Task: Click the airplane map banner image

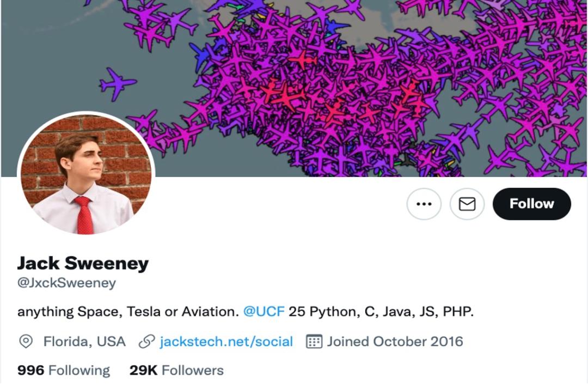Action: pos(348,82)
